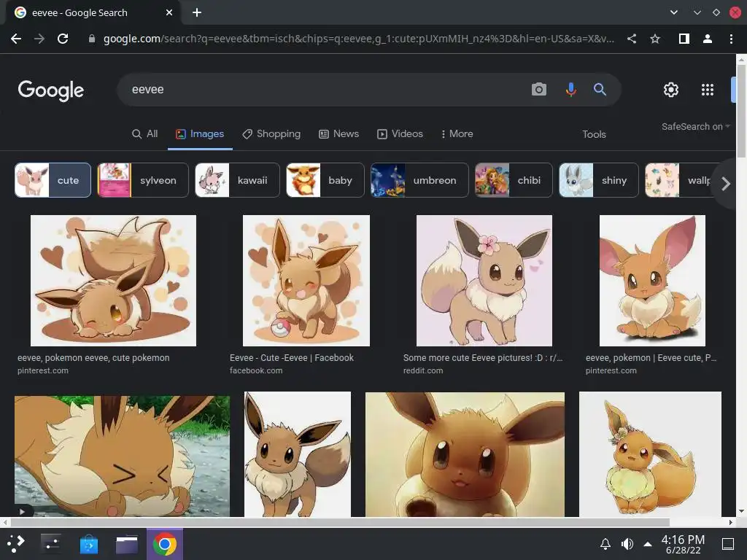Switch to the Videos tab
Screen dimensions: 747x560
[x=400, y=134]
